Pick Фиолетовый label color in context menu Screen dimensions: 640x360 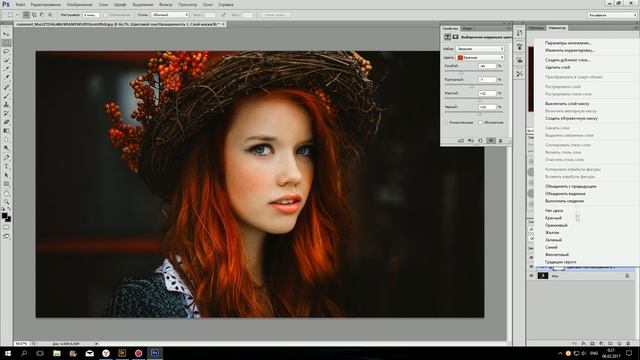557,255
